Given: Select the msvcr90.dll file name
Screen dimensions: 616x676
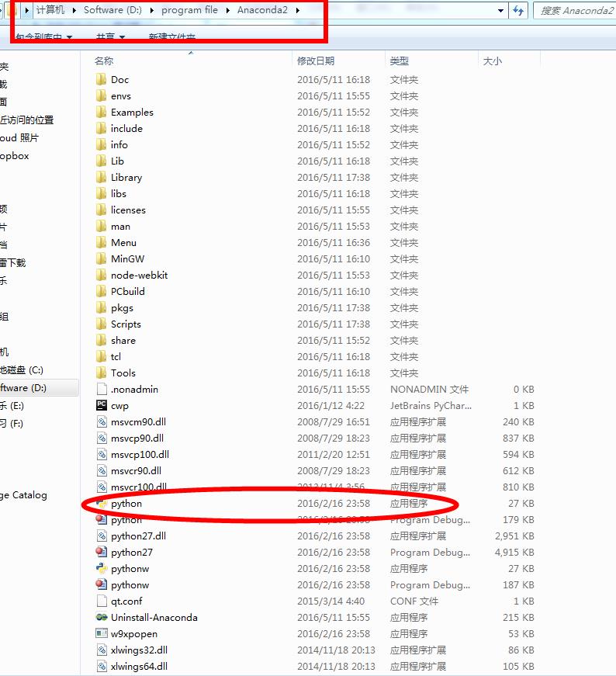Looking at the screenshot, I should [137, 471].
